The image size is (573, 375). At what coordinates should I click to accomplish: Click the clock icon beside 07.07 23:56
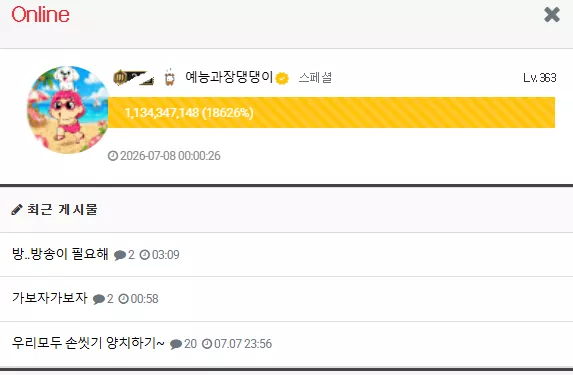pos(207,344)
